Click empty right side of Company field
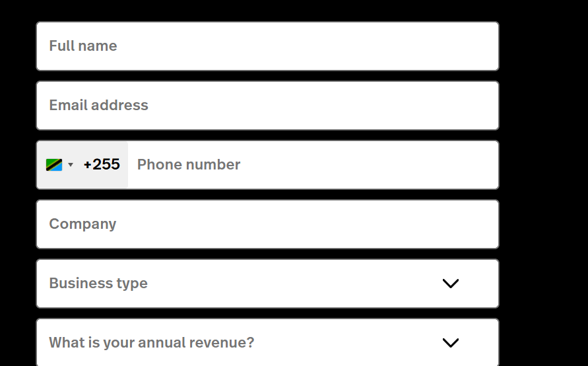588x366 pixels. point(375,224)
